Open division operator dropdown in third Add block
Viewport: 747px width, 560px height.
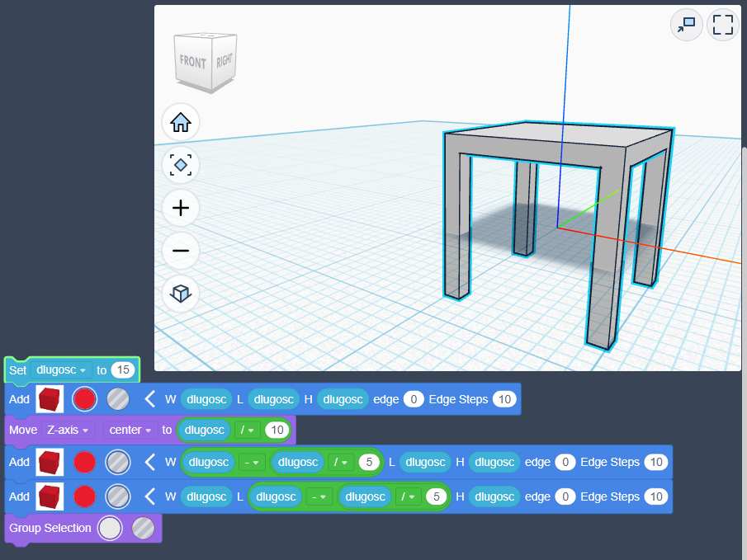[407, 497]
